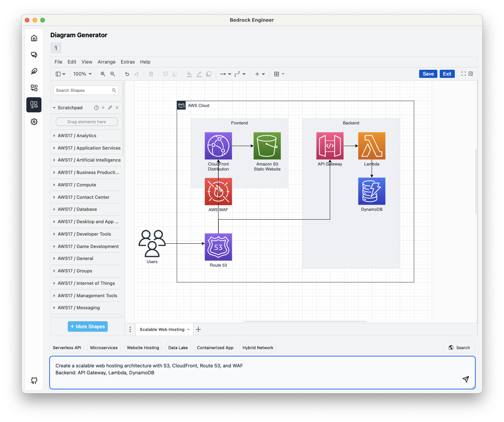Screen dimensions: 504x422
Task: Select the Amazon S3 bucket icon
Action: click(267, 146)
